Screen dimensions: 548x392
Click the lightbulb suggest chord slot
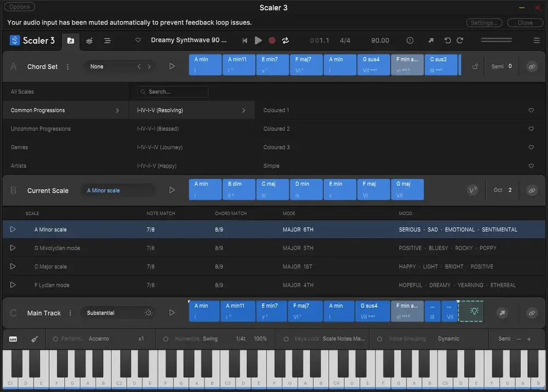click(x=471, y=311)
